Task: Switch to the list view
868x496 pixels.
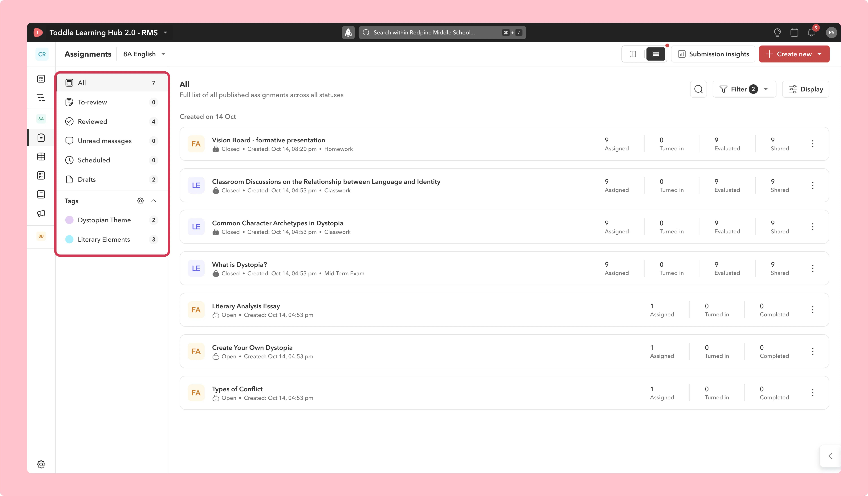Action: pyautogui.click(x=656, y=54)
